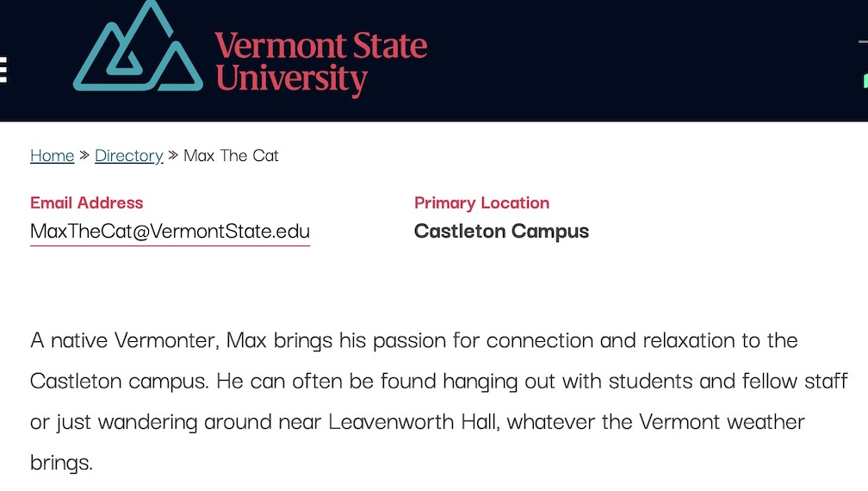
Task: Click "Leavenworth Hall" in the bio paragraph
Action: 414,422
